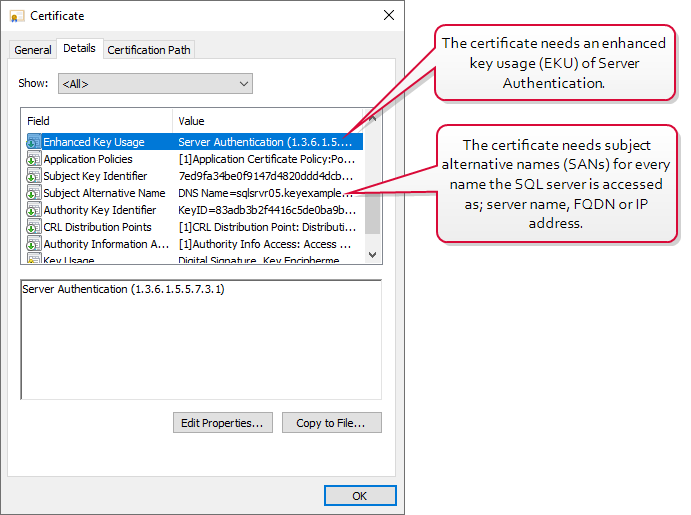Switch to the General tab

coord(33,50)
